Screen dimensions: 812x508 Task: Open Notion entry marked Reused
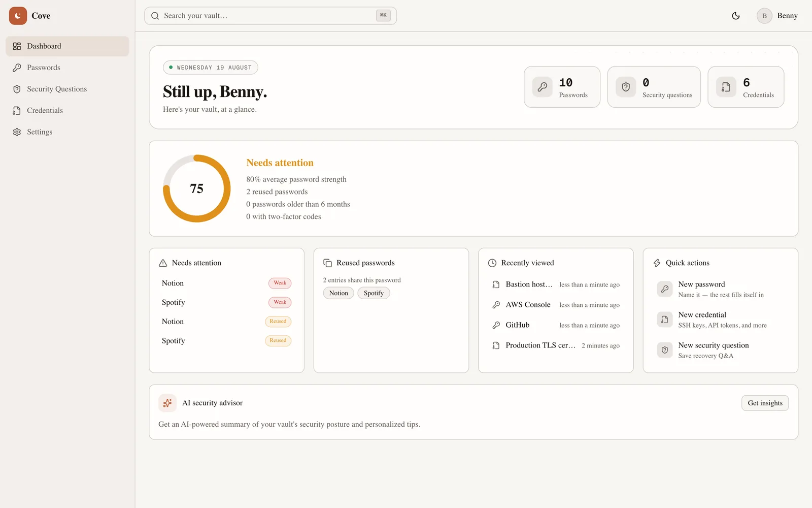click(226, 322)
